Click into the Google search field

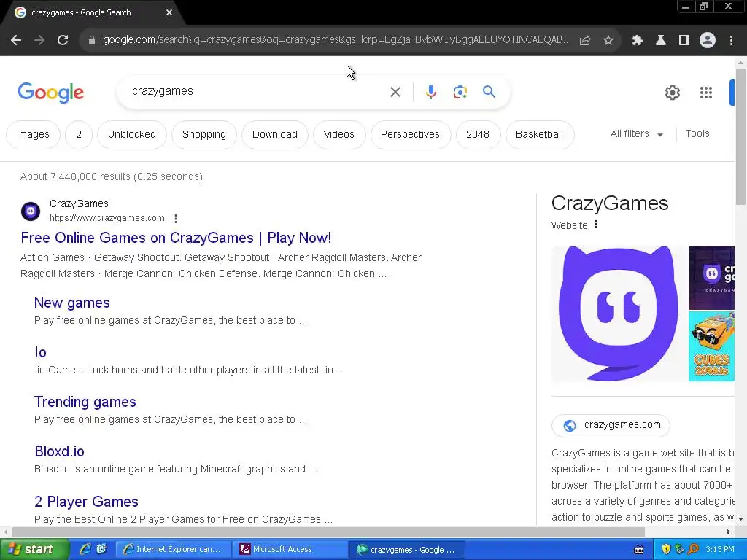coord(258,91)
